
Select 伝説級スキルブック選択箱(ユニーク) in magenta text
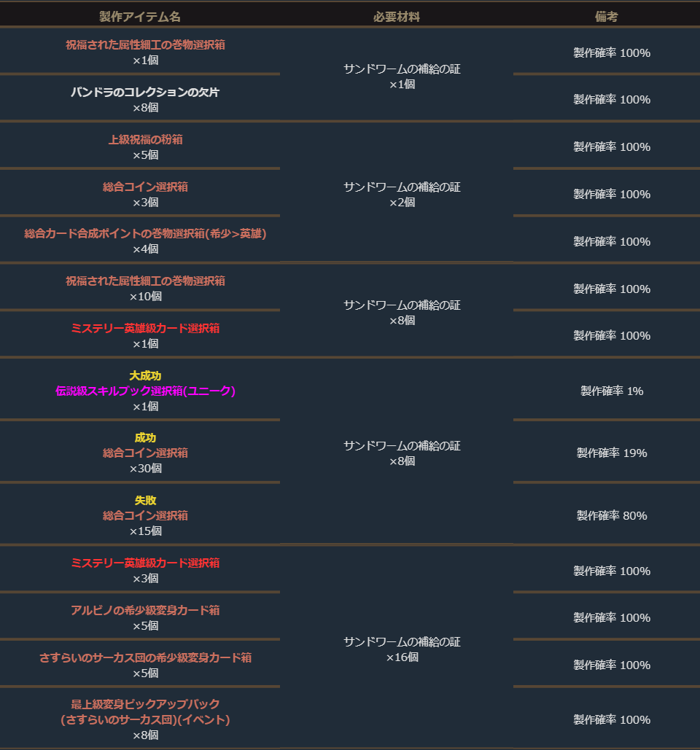coord(145,391)
